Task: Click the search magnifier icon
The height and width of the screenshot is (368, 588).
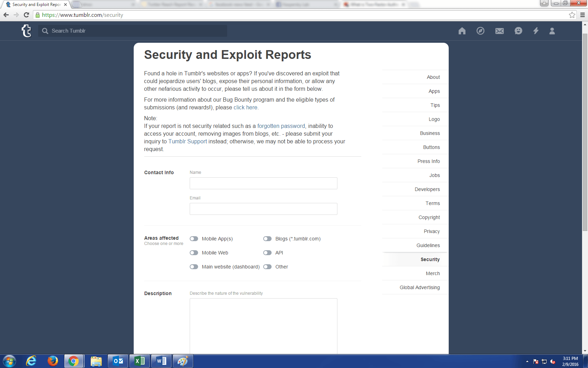Action: pyautogui.click(x=45, y=31)
